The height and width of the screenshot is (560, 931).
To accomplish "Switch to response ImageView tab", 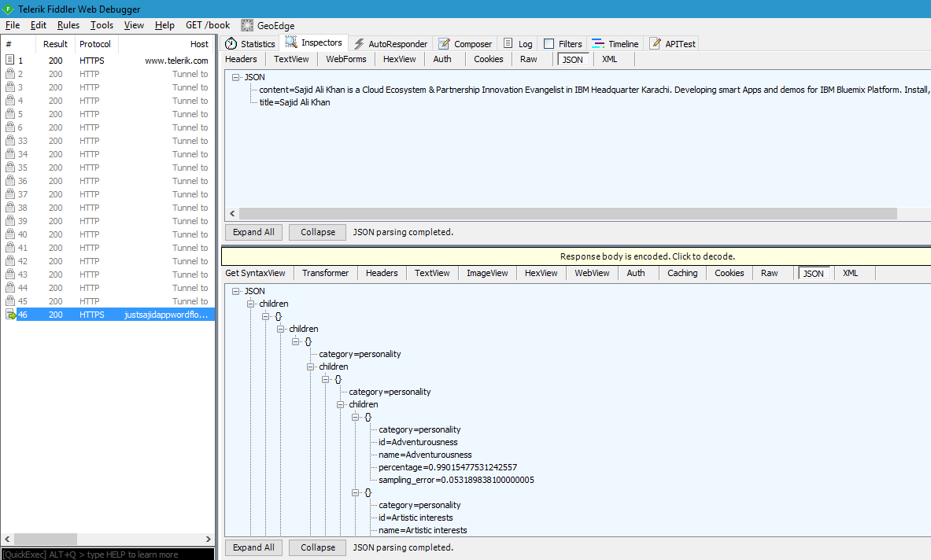I will (487, 273).
